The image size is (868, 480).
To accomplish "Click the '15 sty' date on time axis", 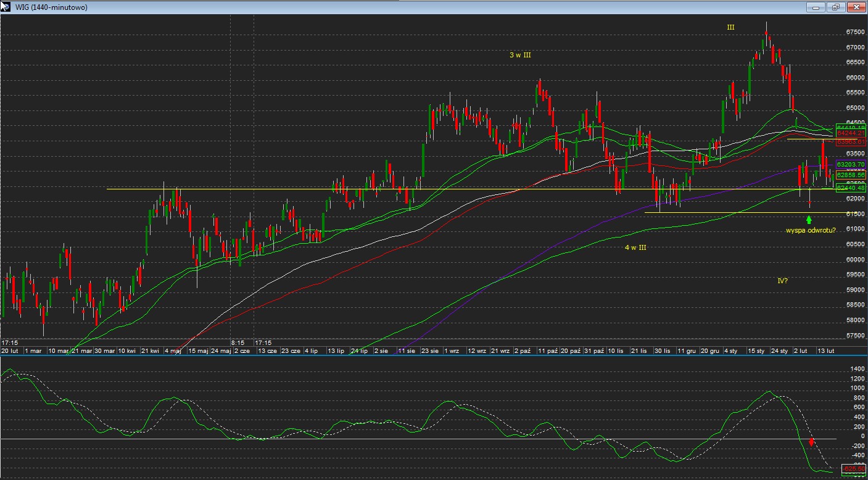I will tap(756, 350).
